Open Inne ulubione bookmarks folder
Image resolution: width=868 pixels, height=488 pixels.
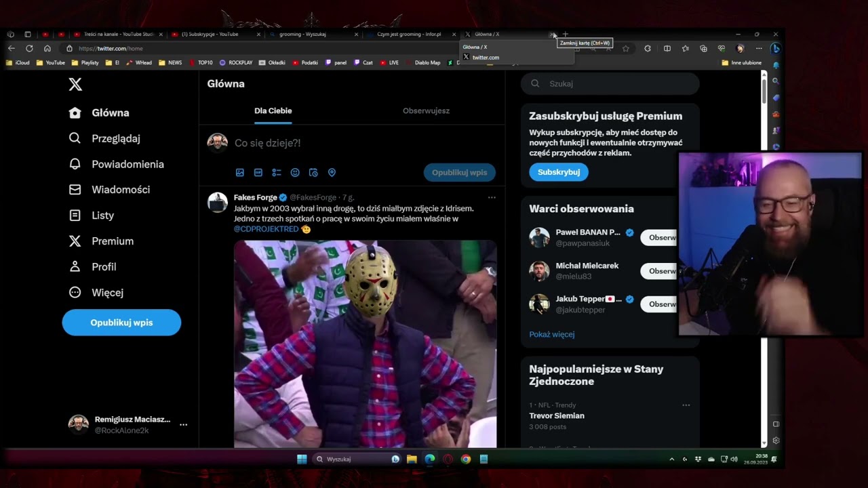pos(742,62)
